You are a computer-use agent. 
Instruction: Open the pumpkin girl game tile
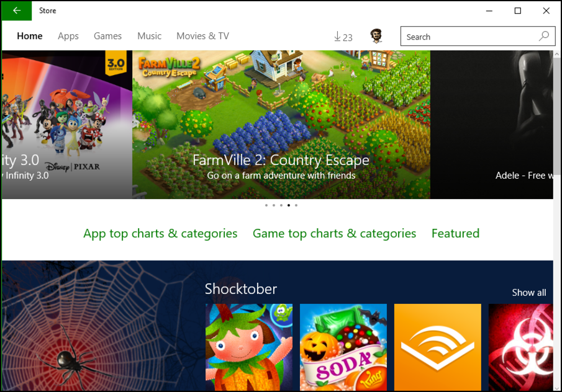(249, 347)
